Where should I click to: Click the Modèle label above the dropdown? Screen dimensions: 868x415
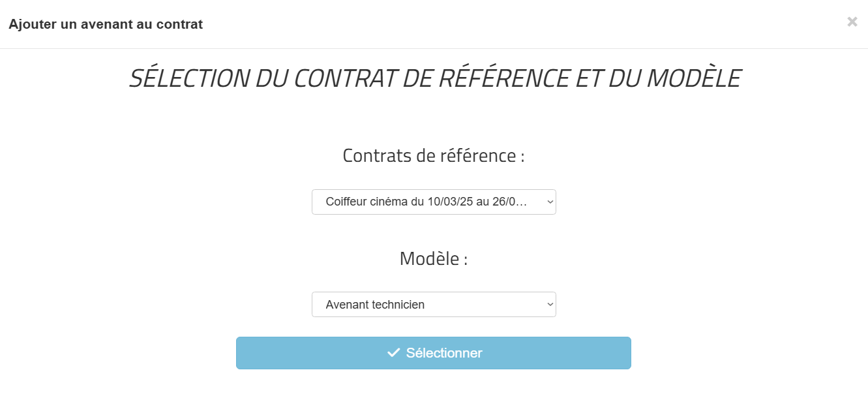click(434, 258)
